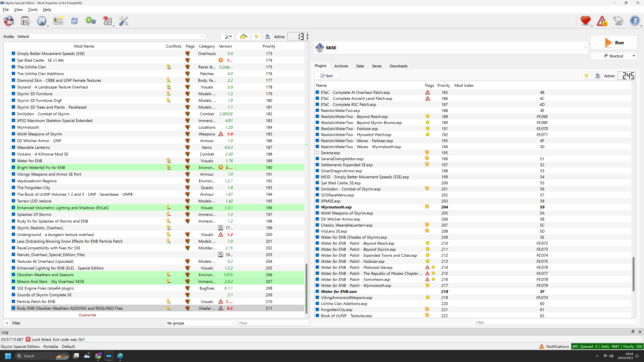Open the blue Help question mark icon
Viewport: 644px width, 362px height.
coord(635,21)
